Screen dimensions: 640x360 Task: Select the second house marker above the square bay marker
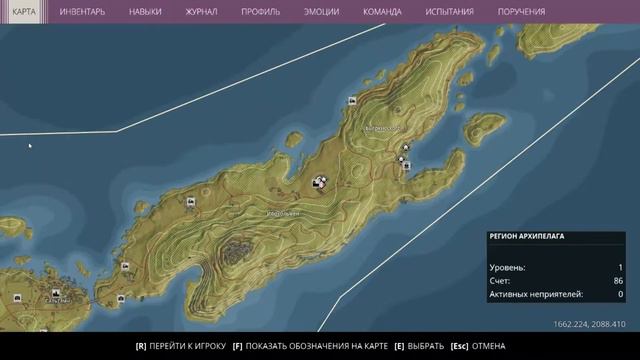click(x=401, y=159)
